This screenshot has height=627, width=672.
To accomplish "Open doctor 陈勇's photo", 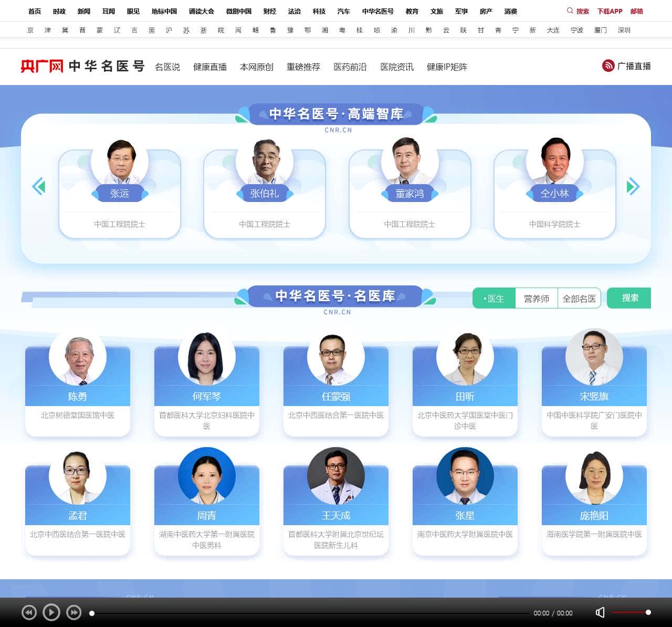I will [x=78, y=357].
